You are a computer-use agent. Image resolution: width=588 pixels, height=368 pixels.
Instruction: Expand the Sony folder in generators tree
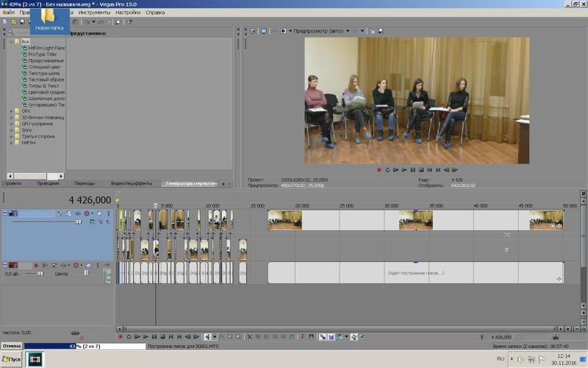(x=11, y=130)
